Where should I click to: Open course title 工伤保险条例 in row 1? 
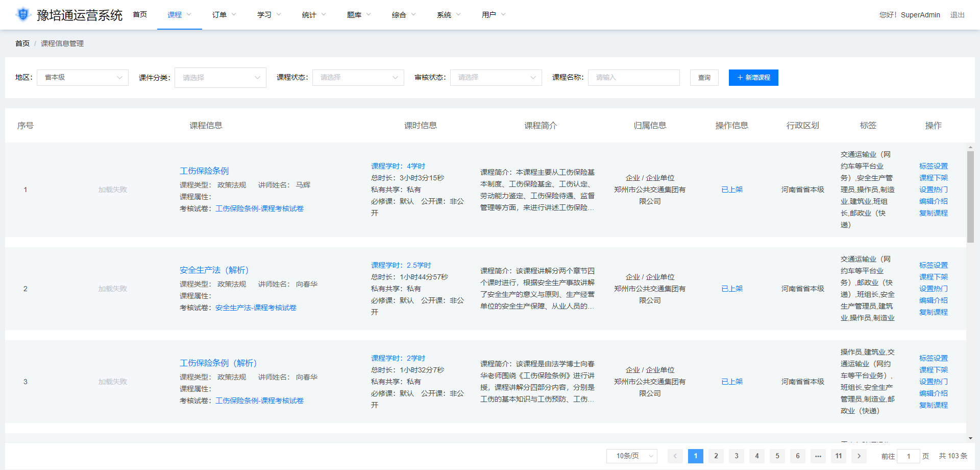click(x=204, y=171)
